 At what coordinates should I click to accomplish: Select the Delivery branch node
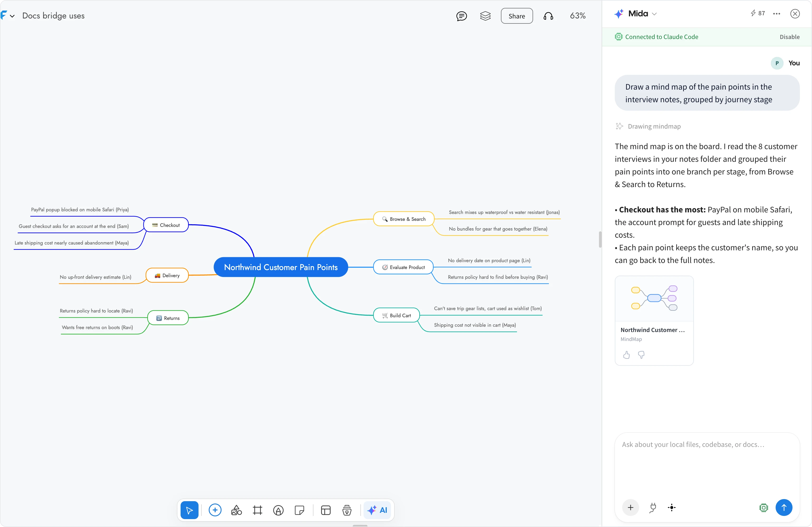(167, 275)
